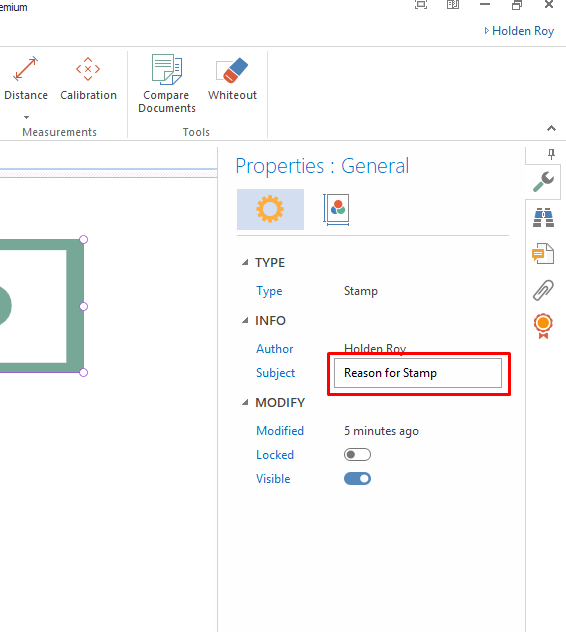
Task: Open the Comments pane icon
Action: [x=543, y=254]
